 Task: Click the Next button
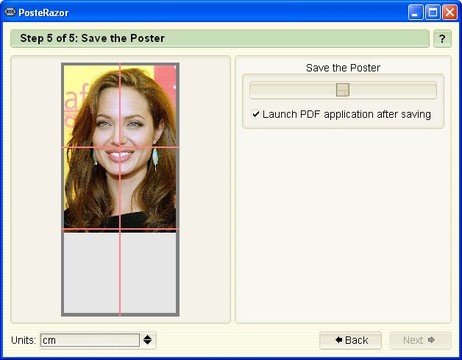420,340
